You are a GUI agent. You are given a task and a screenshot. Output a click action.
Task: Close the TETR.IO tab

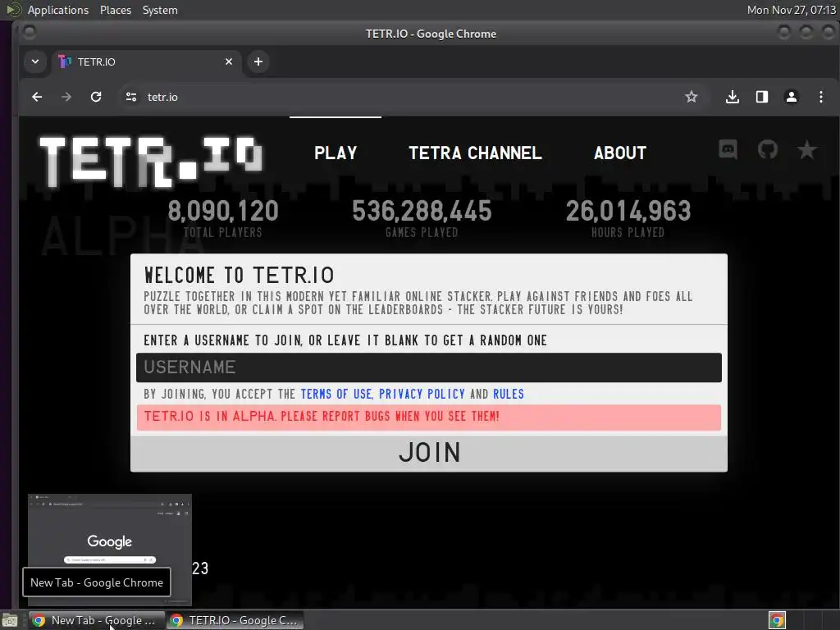(229, 62)
